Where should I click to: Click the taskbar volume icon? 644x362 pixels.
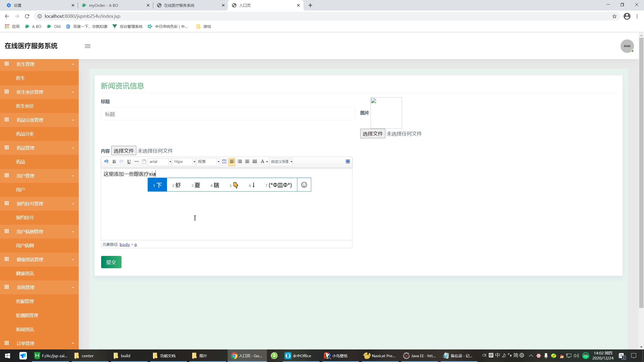point(576,356)
